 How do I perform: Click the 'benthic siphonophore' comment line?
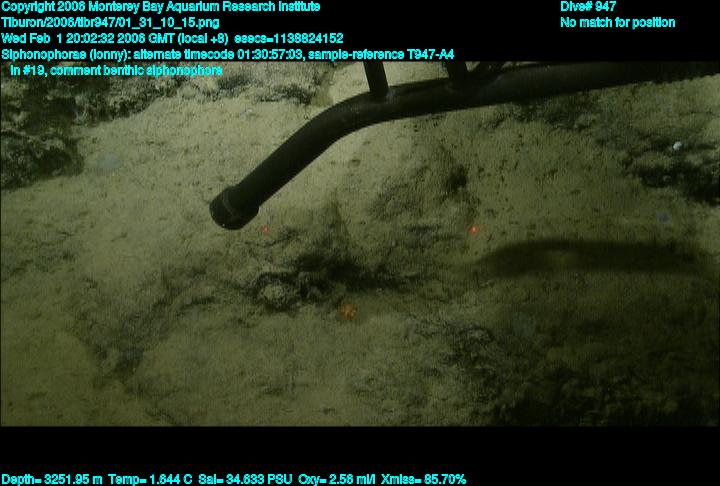coord(116,70)
